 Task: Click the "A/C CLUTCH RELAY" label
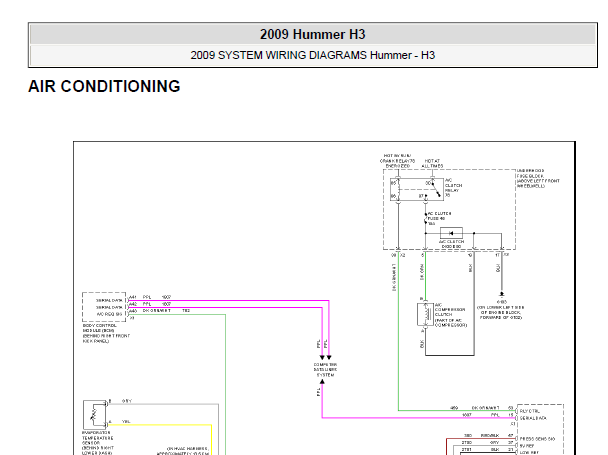tap(453, 188)
